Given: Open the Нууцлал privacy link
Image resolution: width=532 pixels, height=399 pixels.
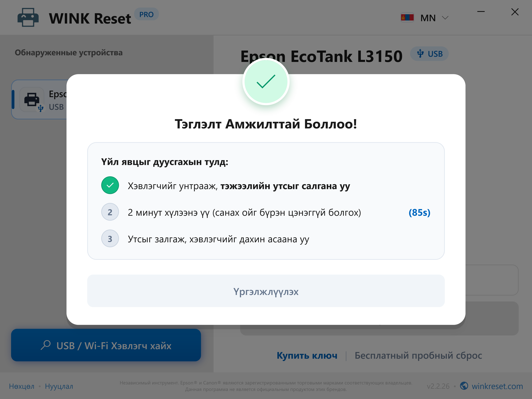Looking at the screenshot, I should coord(59,386).
